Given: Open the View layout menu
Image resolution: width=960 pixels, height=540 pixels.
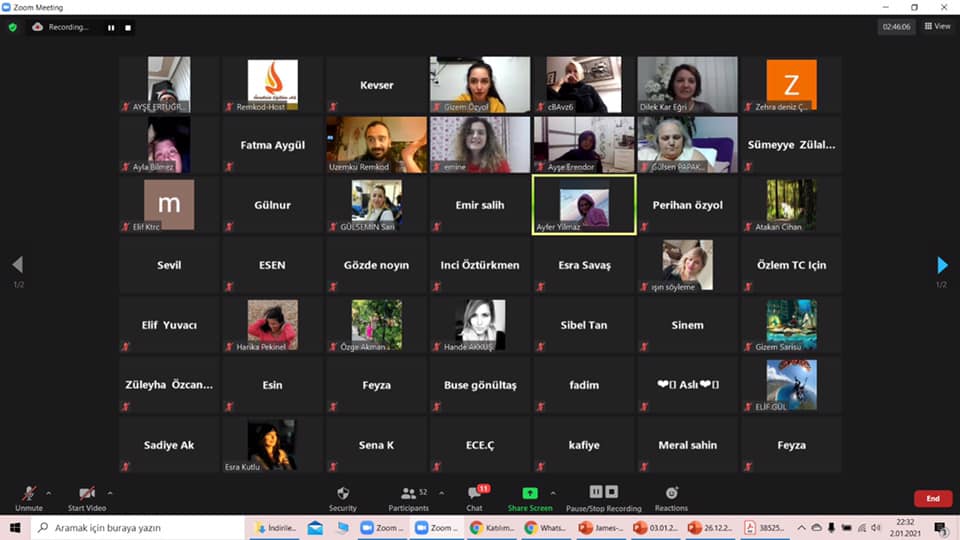Looking at the screenshot, I should coord(937,26).
